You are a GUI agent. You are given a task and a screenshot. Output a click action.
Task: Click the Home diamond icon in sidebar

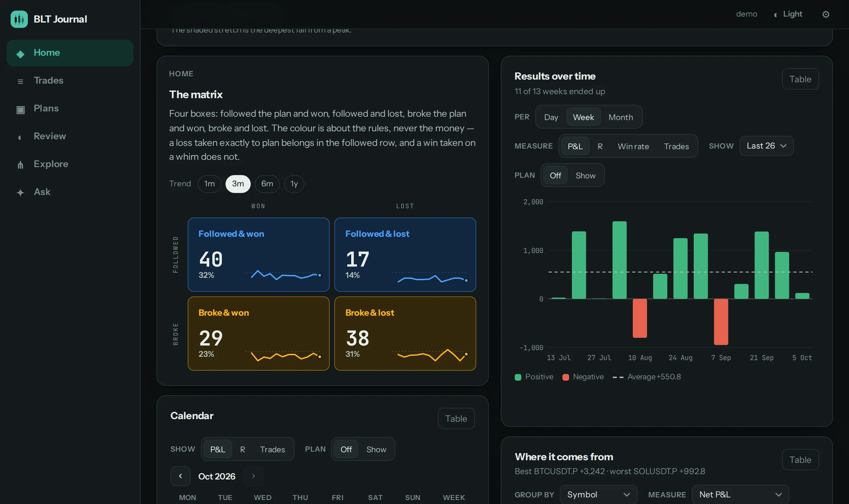[20, 54]
